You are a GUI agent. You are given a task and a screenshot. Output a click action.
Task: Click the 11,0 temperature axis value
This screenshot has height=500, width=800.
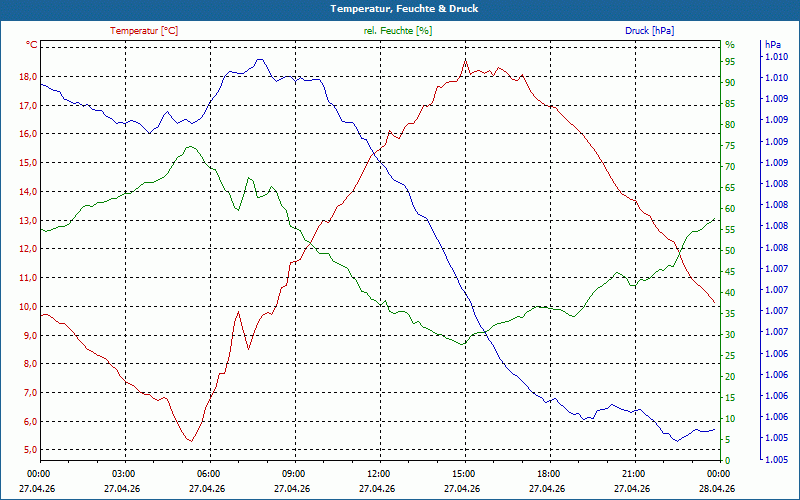(29, 278)
